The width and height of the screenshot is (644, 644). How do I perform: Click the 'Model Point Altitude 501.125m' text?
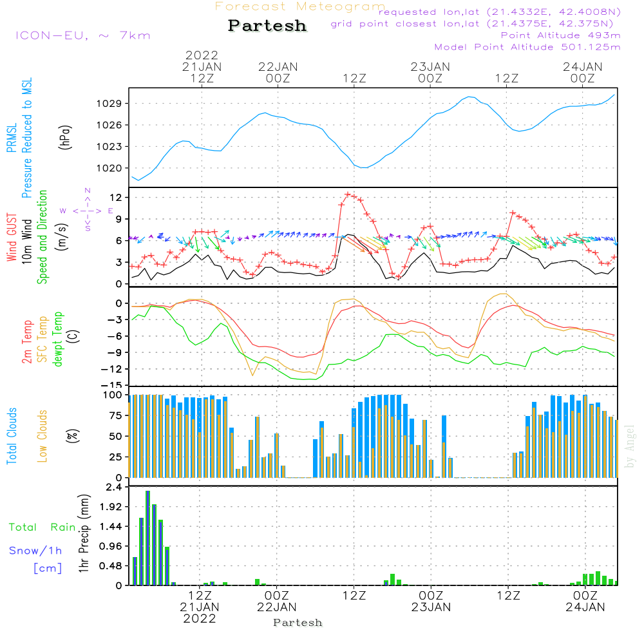tap(527, 47)
